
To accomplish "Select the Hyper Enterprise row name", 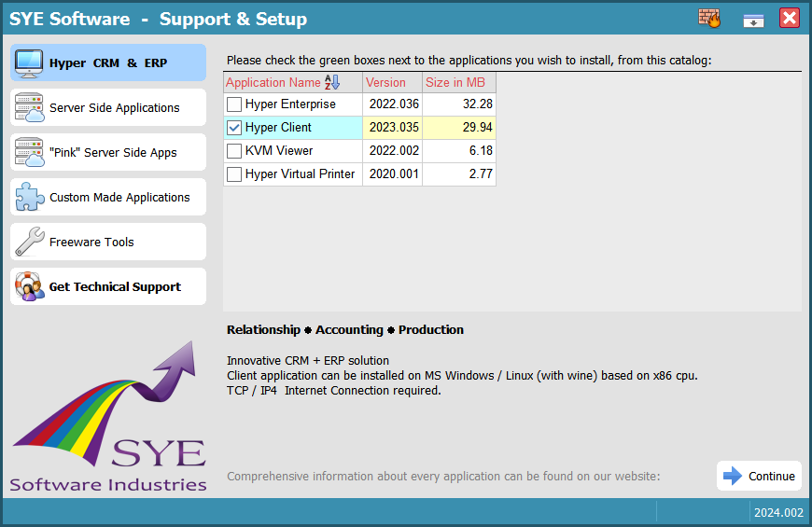I will 290,104.
